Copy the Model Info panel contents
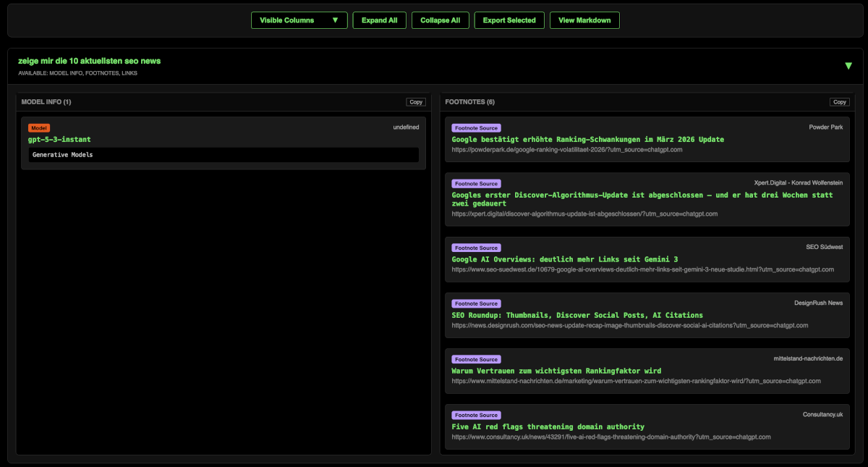This screenshot has width=868, height=467. pos(416,102)
